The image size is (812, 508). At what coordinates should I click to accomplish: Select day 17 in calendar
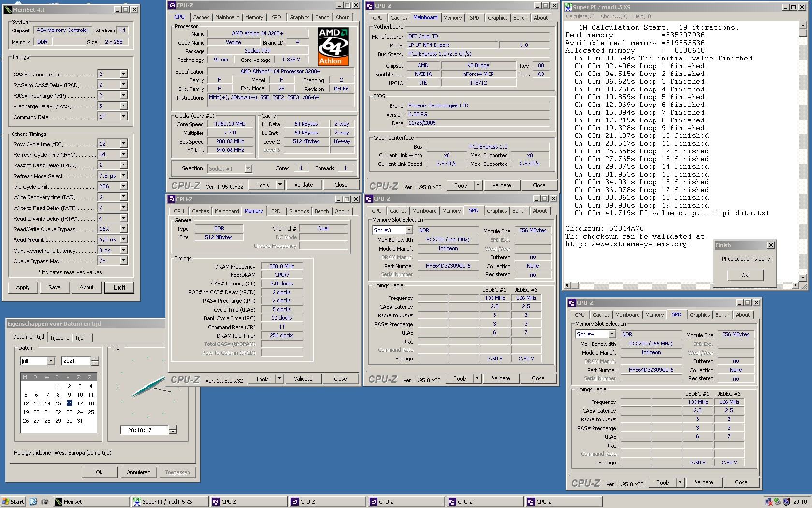pyautogui.click(x=80, y=403)
